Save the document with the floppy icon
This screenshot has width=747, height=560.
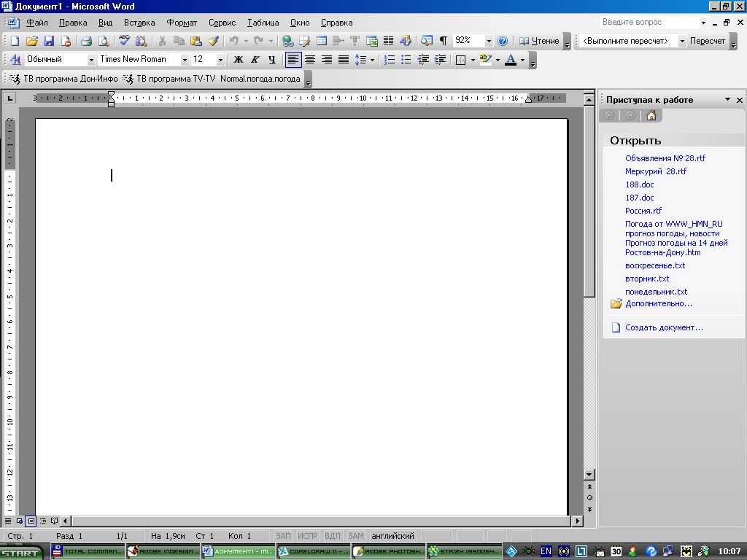pyautogui.click(x=49, y=41)
